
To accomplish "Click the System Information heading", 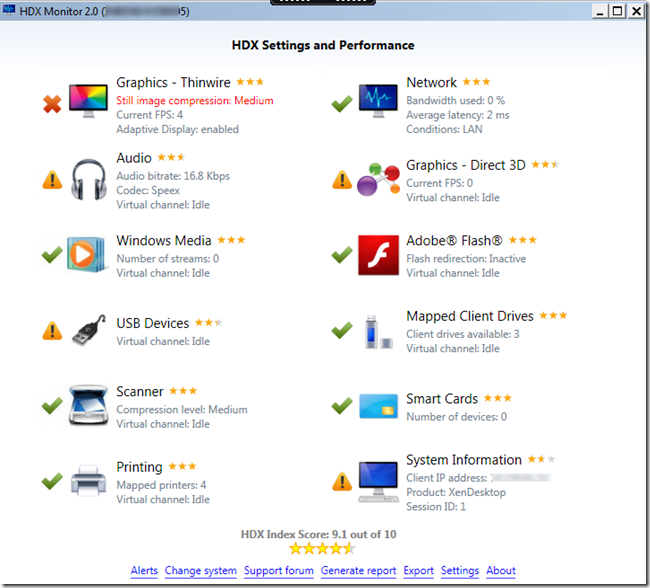I will 464,460.
